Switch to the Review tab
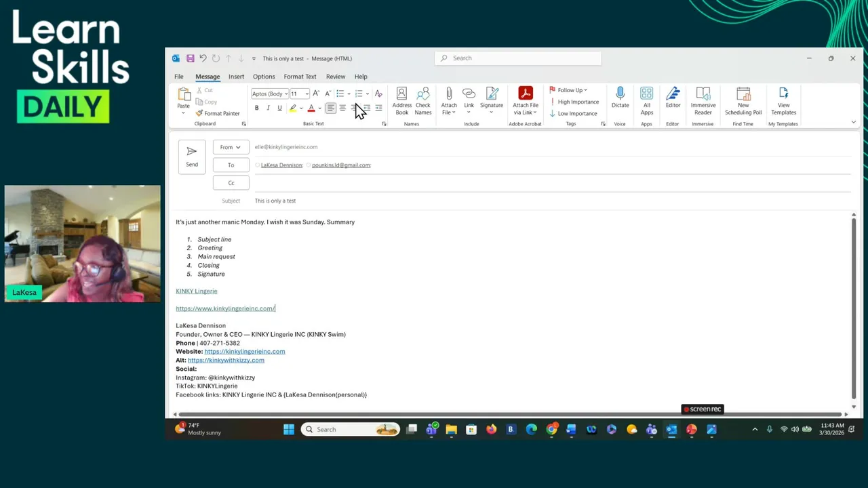The height and width of the screenshot is (488, 868). tap(335, 77)
